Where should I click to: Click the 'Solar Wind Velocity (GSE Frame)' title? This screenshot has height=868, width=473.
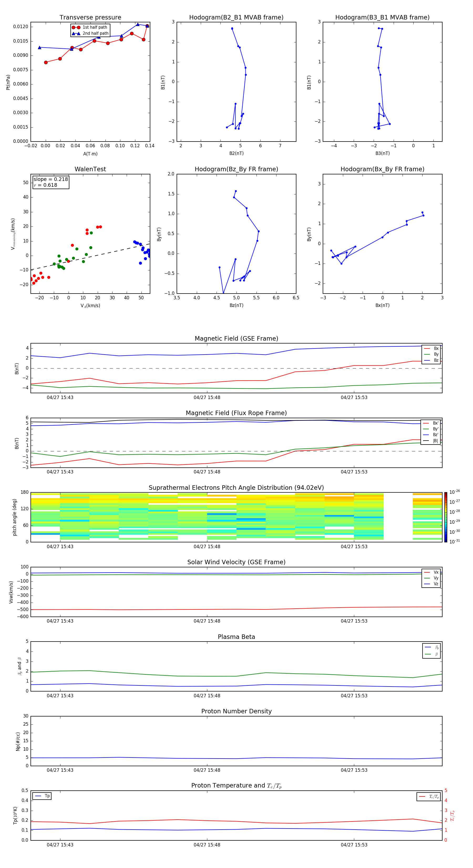[x=236, y=562]
